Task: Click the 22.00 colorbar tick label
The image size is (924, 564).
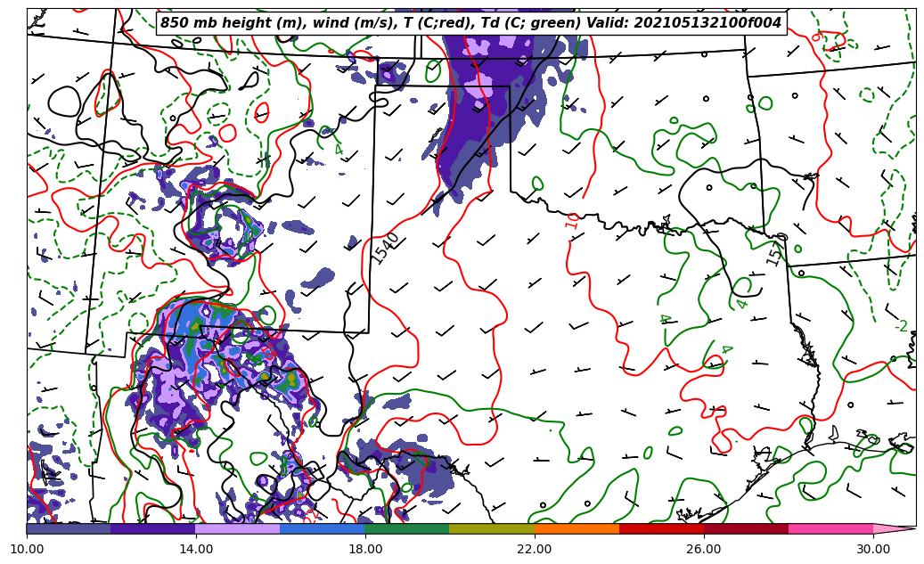Action: coord(535,549)
